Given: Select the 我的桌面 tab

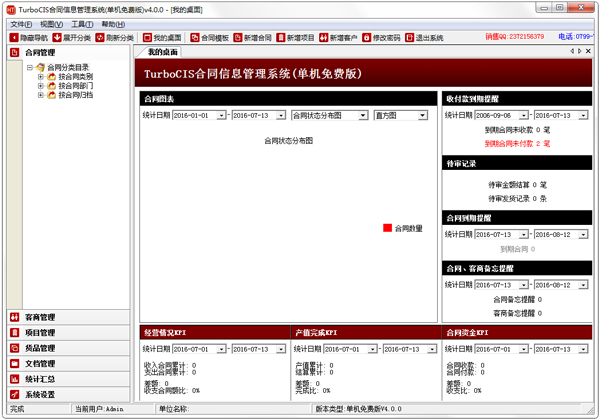Looking at the screenshot, I should (x=163, y=52).
